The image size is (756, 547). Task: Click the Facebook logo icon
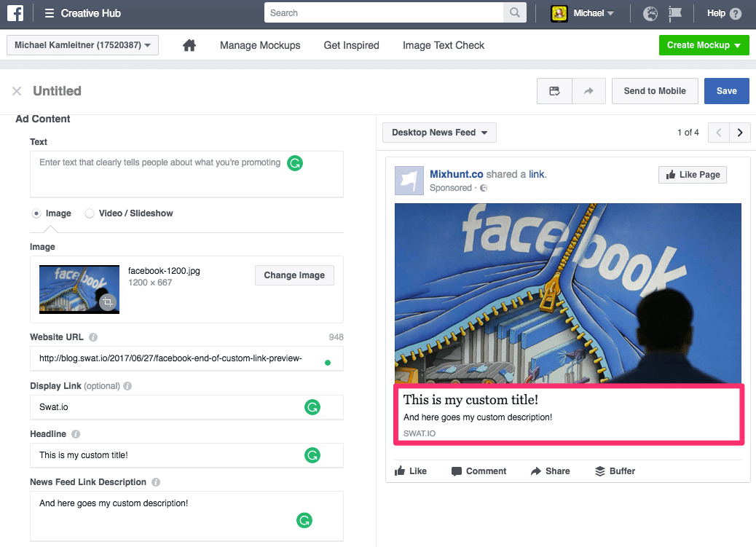(15, 13)
